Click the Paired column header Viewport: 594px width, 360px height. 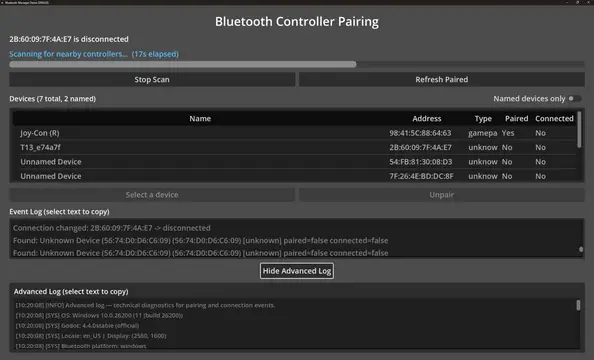click(x=516, y=119)
